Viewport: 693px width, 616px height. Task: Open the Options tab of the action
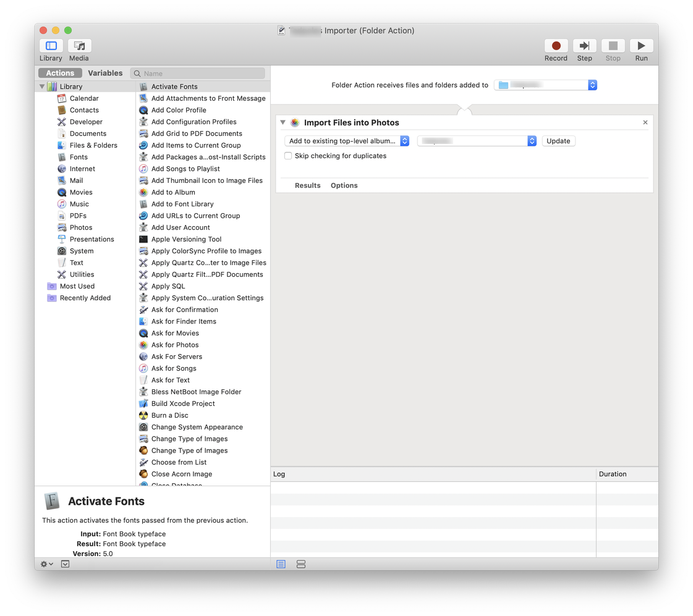click(344, 185)
